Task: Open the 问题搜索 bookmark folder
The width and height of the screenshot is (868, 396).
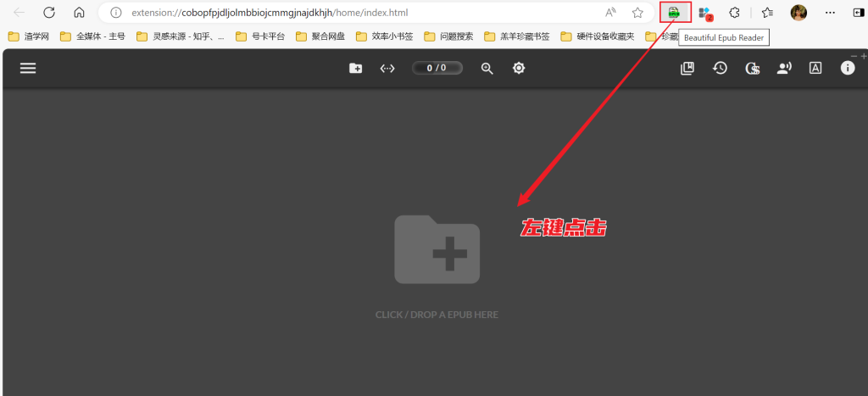Action: click(449, 36)
